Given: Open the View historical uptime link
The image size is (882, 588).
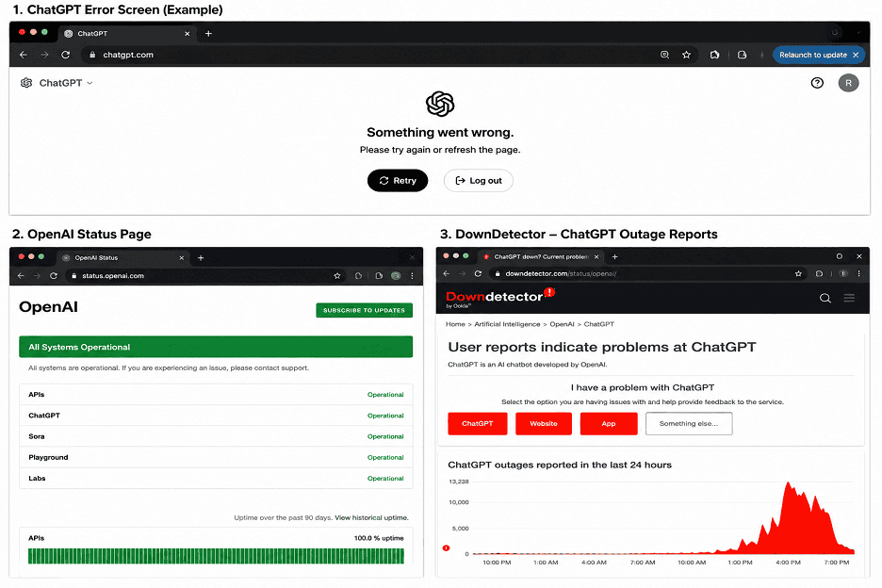Looking at the screenshot, I should (x=371, y=517).
